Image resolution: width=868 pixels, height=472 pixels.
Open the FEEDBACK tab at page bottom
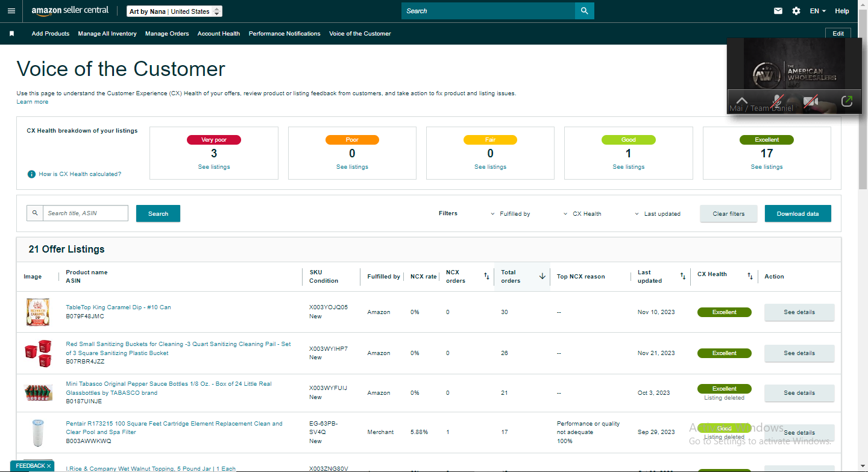coord(30,466)
